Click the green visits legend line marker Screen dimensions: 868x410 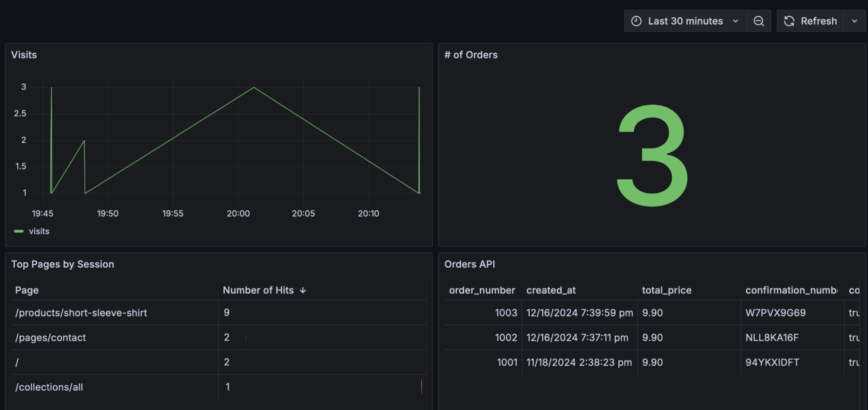point(19,231)
